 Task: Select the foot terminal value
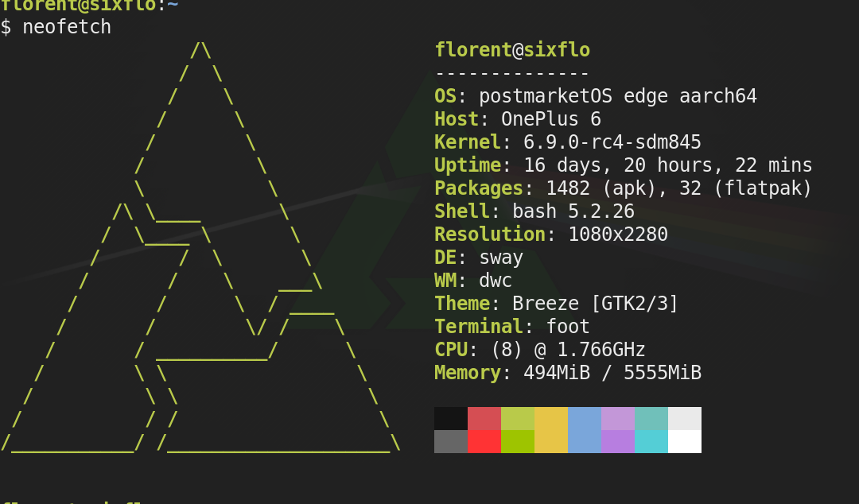pos(568,326)
